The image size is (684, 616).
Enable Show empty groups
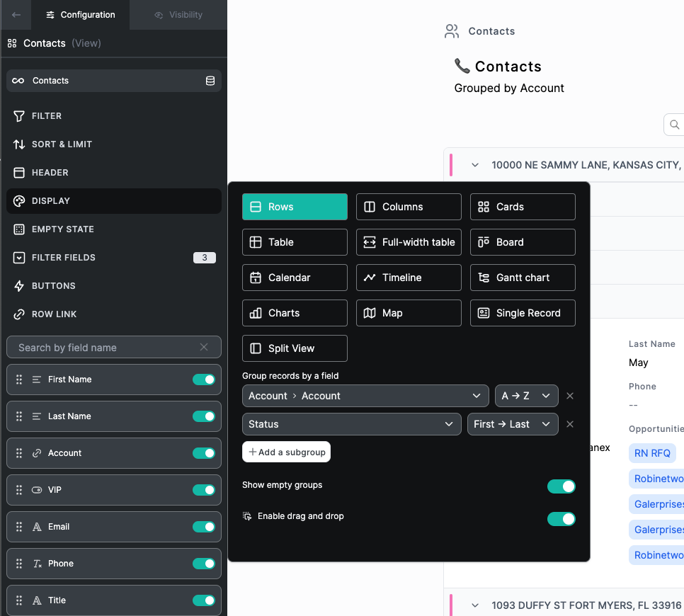[562, 486]
